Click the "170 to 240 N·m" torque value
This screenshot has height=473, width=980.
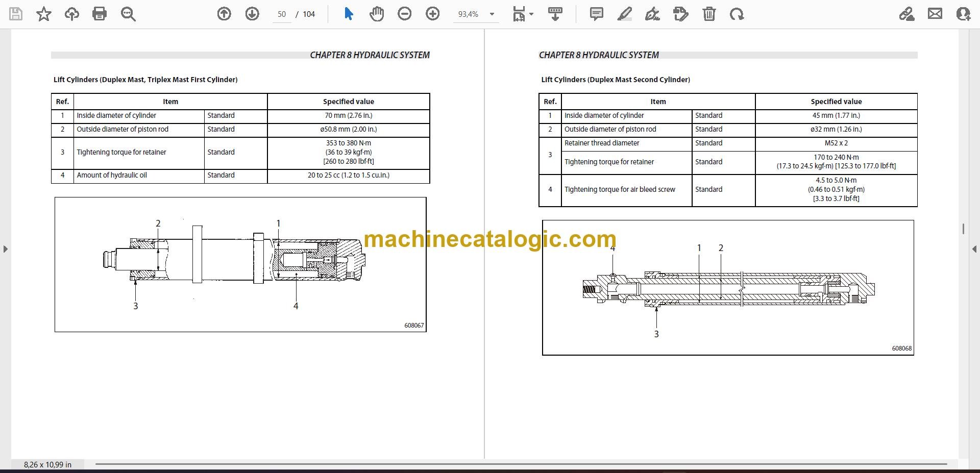click(836, 157)
